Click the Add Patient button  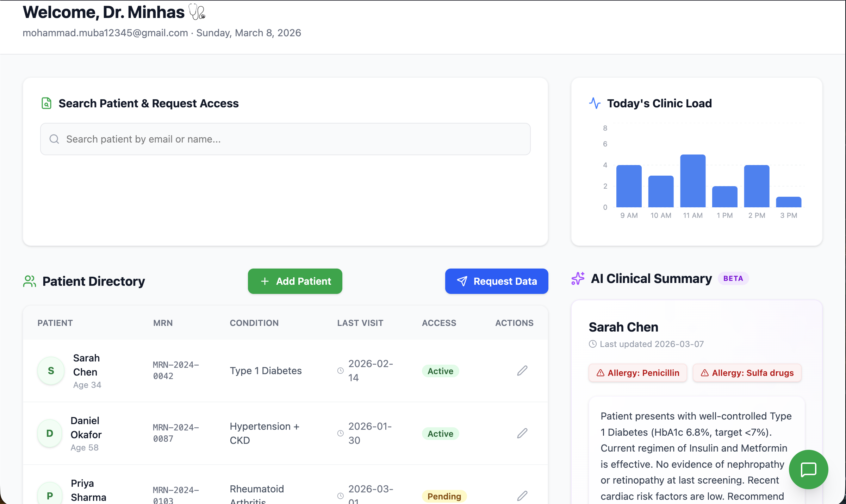295,281
